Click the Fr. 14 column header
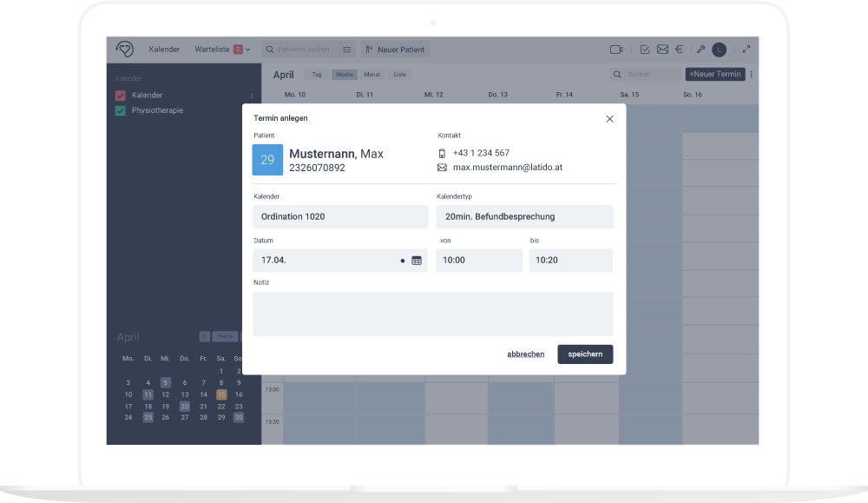868x503 pixels. 565,95
